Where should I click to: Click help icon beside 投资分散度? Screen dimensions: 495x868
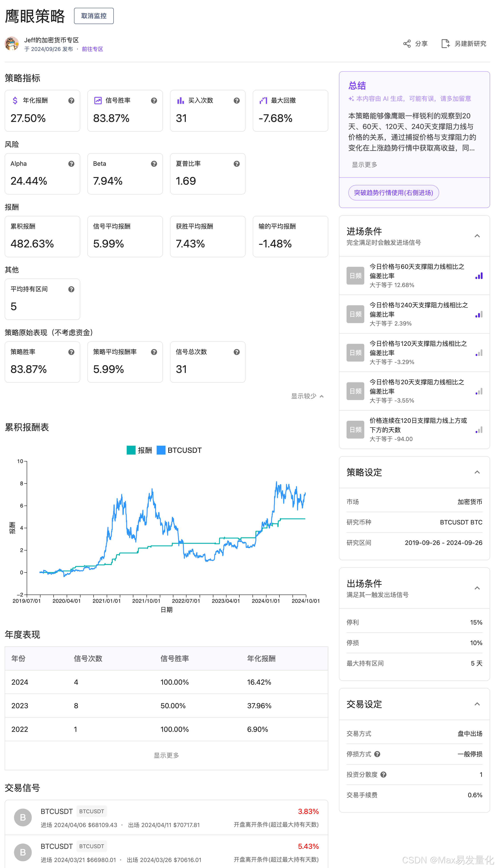383,775
